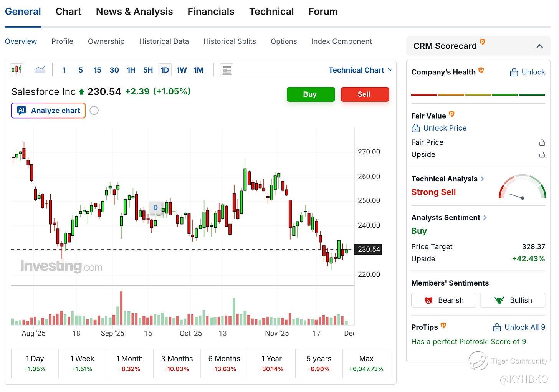
Task: Click the Pro badge next to CRM Scorecard
Action: (x=483, y=42)
